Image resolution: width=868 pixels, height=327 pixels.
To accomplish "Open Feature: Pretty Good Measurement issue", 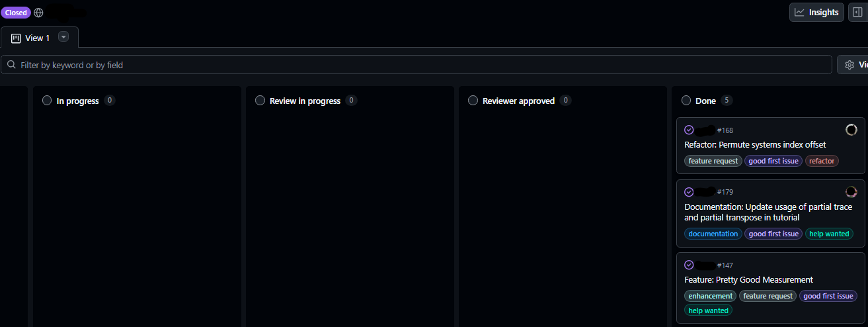I will point(748,279).
